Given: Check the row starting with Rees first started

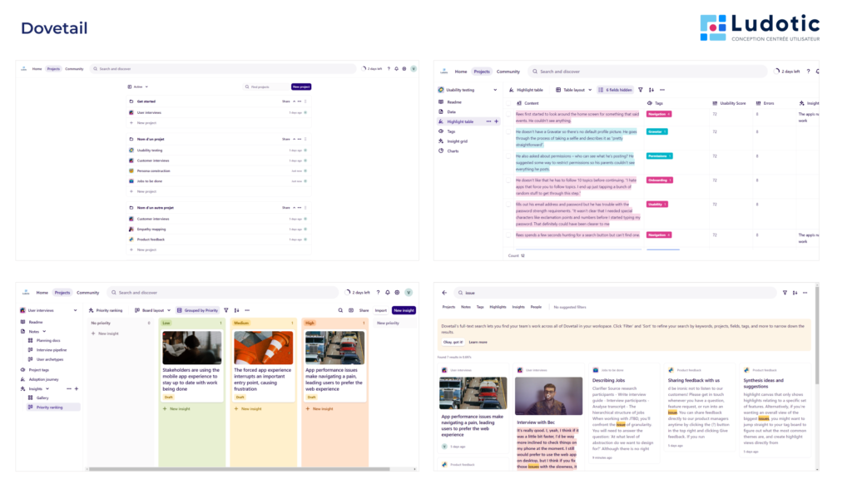Looking at the screenshot, I should click(x=508, y=114).
